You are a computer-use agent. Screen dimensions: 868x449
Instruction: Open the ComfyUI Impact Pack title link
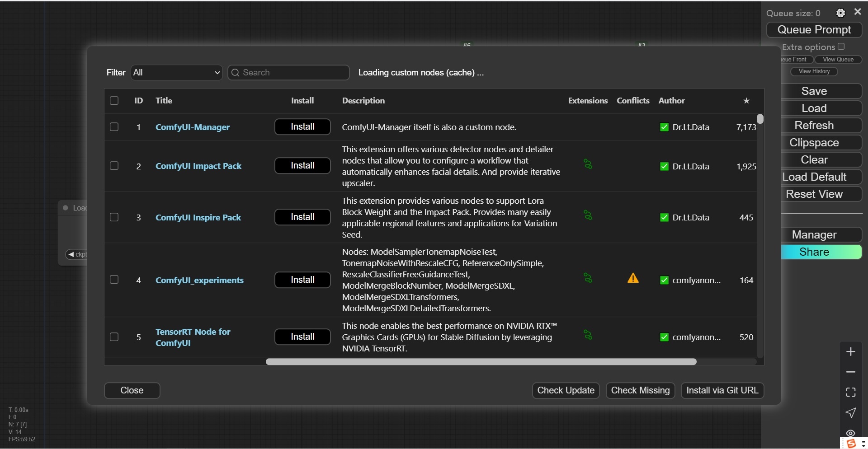(x=198, y=166)
